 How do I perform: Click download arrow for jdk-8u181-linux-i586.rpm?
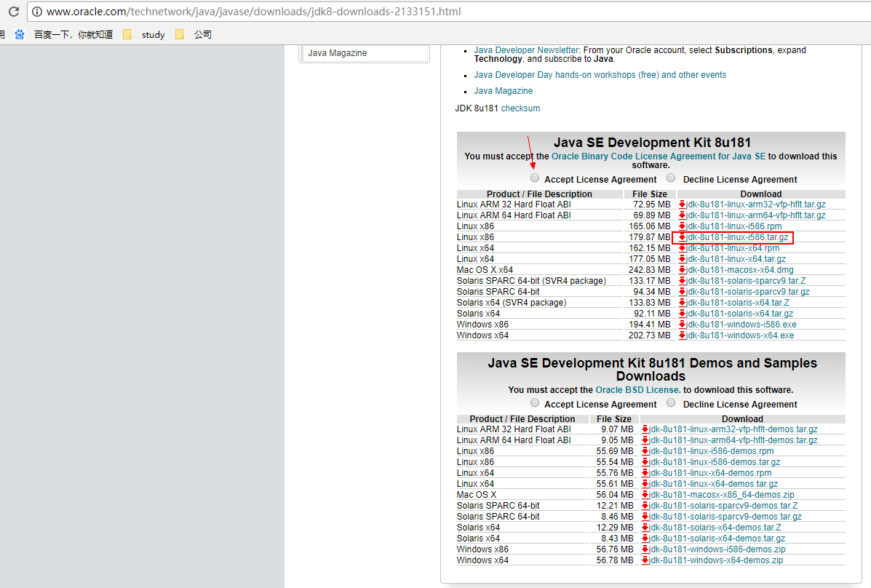pyautogui.click(x=682, y=226)
